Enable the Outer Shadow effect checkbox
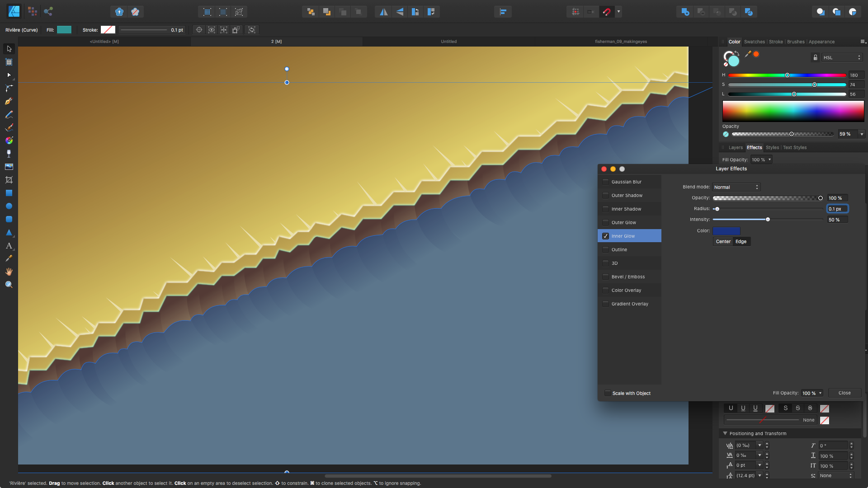 [x=605, y=195]
